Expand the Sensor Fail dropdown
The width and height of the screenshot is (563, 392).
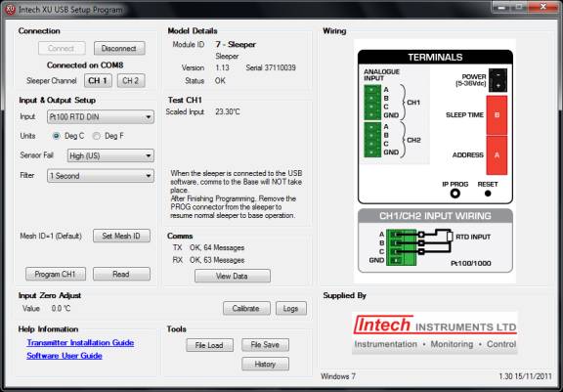[110, 155]
